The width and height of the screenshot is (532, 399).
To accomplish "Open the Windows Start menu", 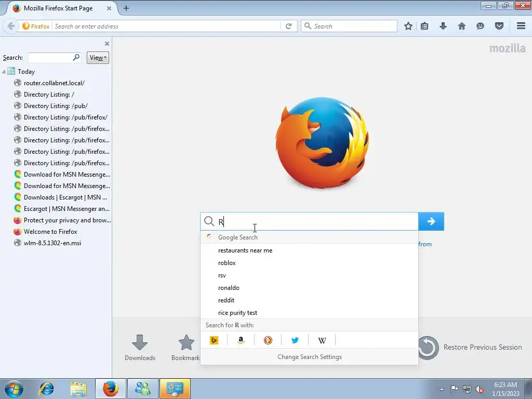I will tap(14, 389).
